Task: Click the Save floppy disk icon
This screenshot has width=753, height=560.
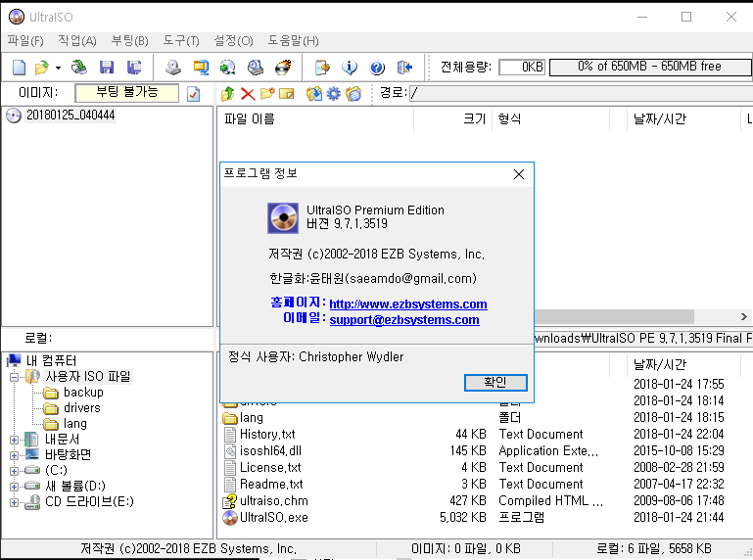Action: pos(107,68)
